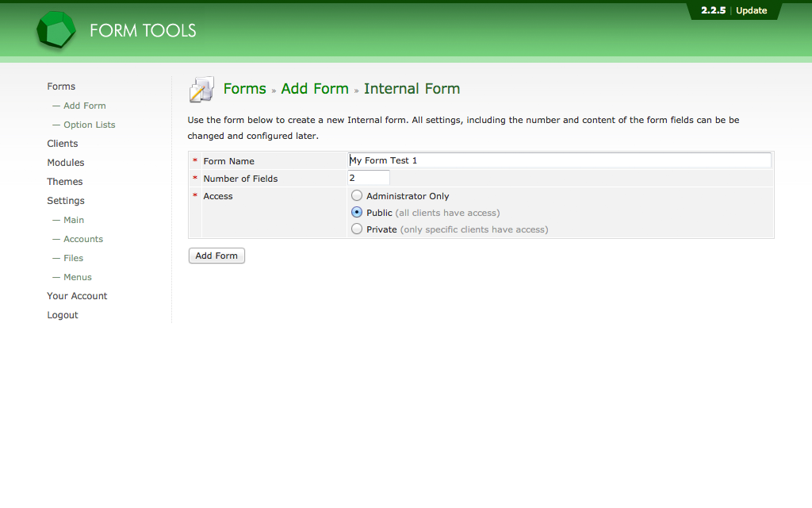Open the Modules section

pyautogui.click(x=65, y=163)
